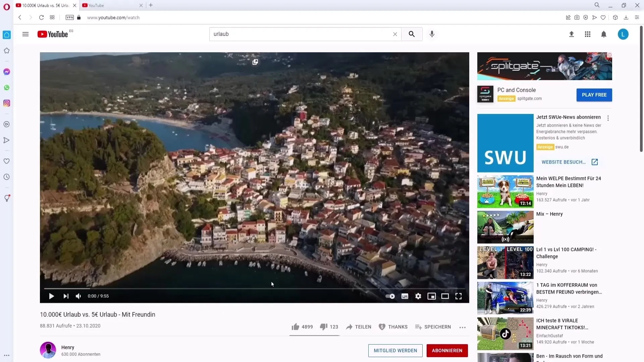This screenshot has width=644, height=362.
Task: Click the YouTube upload icon
Action: click(x=572, y=34)
